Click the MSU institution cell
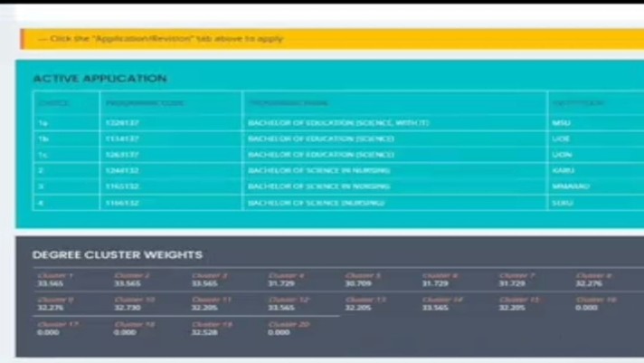 tap(561, 123)
